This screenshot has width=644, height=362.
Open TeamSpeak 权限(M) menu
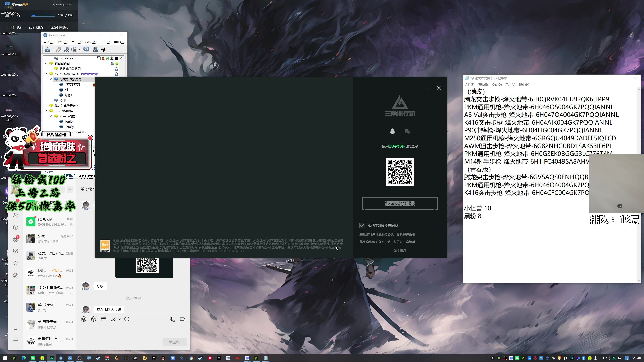coord(91,42)
